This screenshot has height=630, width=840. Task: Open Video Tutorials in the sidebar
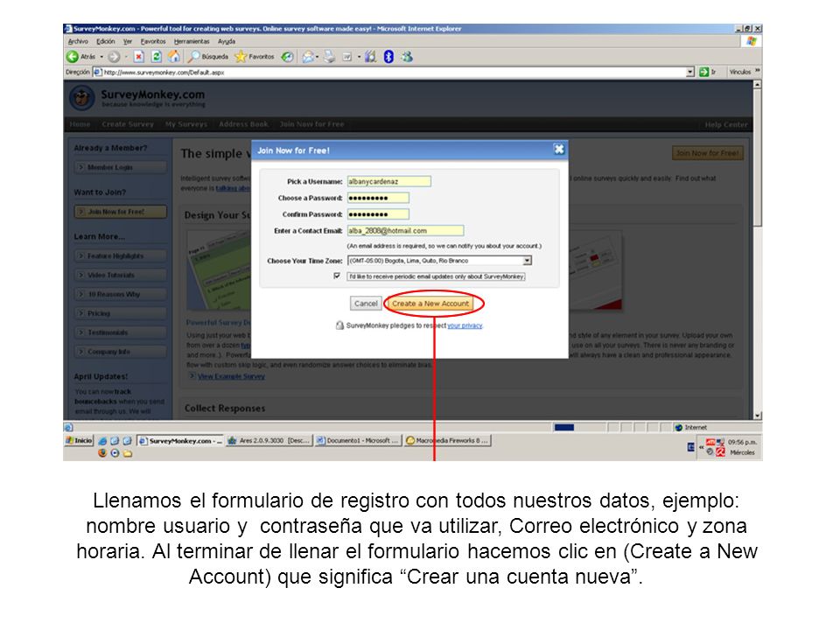pyautogui.click(x=121, y=275)
